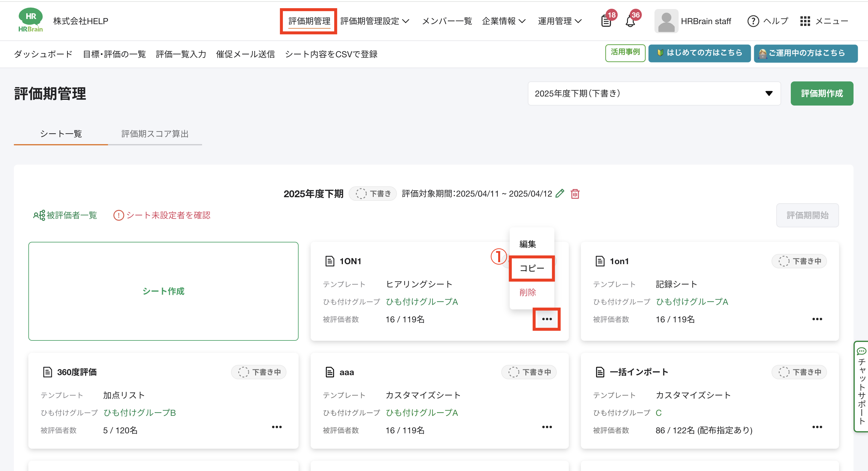The width and height of the screenshot is (868, 471).
Task: Click the red trash icon for 2025年度下期
Action: click(575, 194)
